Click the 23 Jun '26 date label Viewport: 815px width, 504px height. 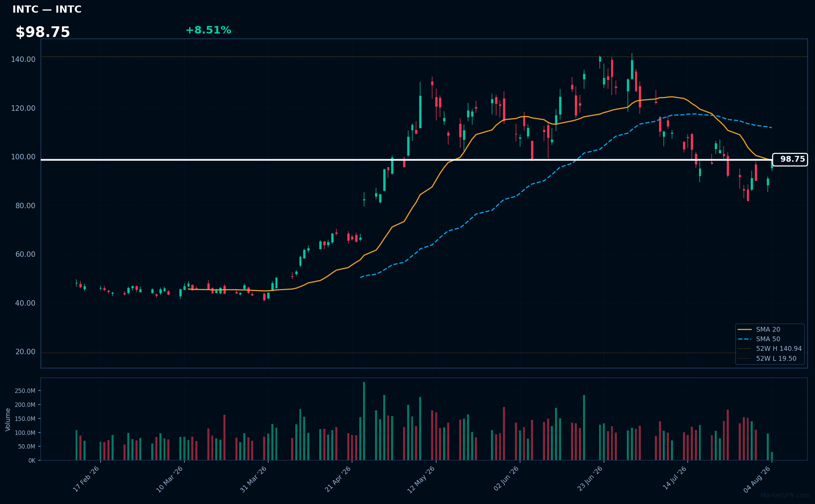pos(590,479)
